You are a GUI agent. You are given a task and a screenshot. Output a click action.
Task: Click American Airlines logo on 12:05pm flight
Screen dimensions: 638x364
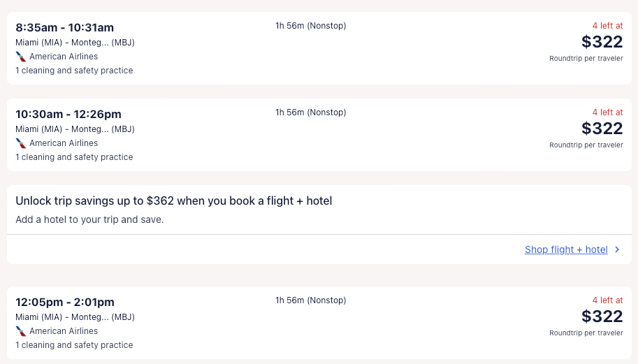coord(21,331)
